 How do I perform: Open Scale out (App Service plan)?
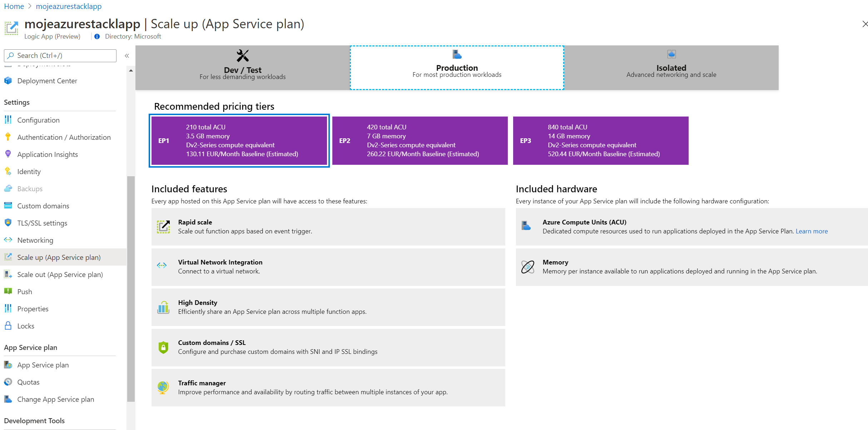(x=60, y=275)
